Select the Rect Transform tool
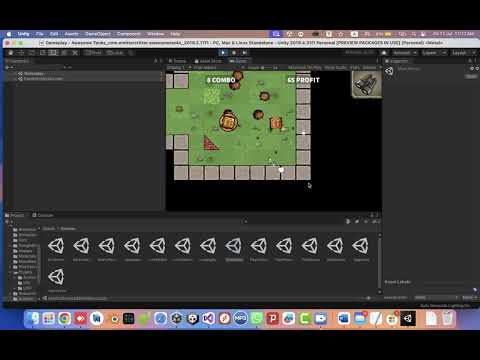The image size is (480, 360). 53,53
